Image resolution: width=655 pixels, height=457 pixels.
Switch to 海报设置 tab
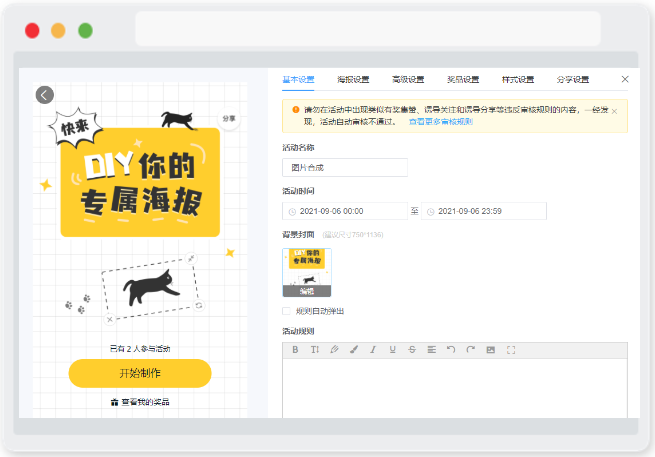[353, 79]
